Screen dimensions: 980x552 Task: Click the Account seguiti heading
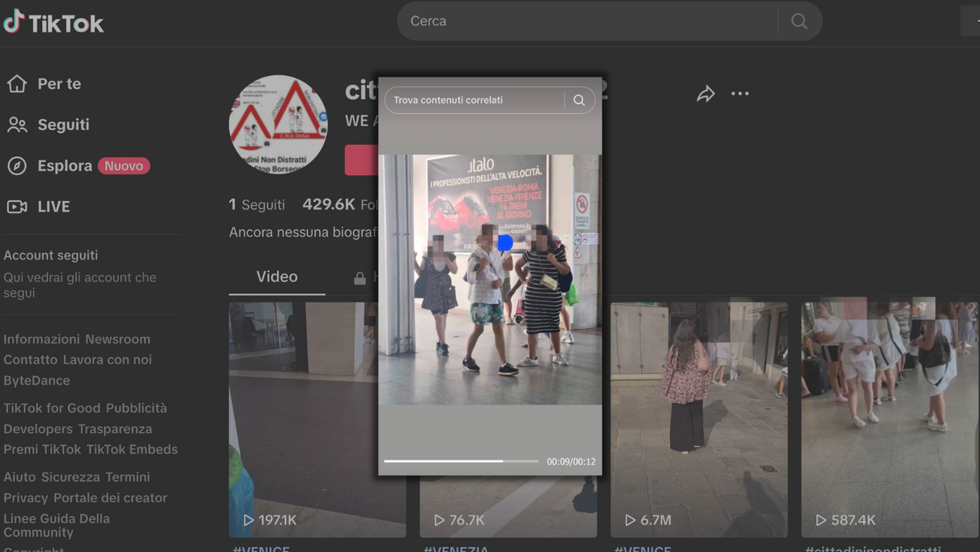click(x=51, y=255)
